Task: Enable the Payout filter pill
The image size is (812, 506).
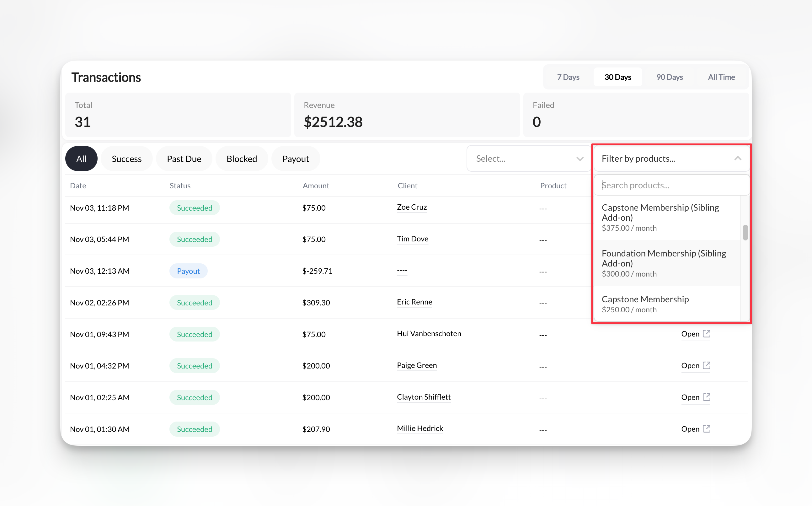Action: [296, 158]
